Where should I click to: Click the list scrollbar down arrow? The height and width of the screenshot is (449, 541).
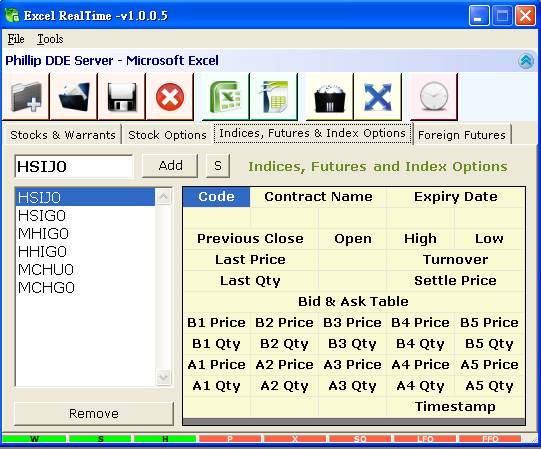click(x=163, y=377)
